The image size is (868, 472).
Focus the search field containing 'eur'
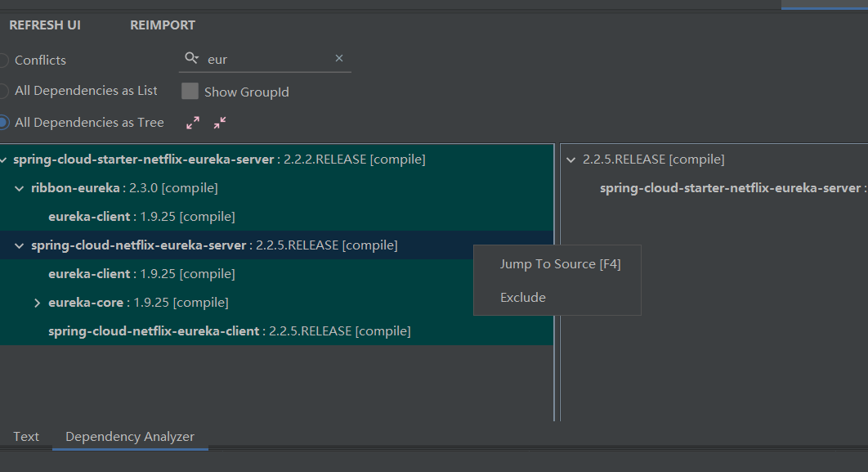(x=266, y=59)
